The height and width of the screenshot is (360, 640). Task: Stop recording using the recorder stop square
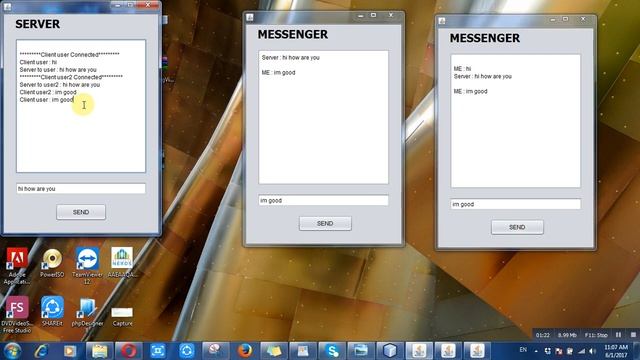coord(633,335)
